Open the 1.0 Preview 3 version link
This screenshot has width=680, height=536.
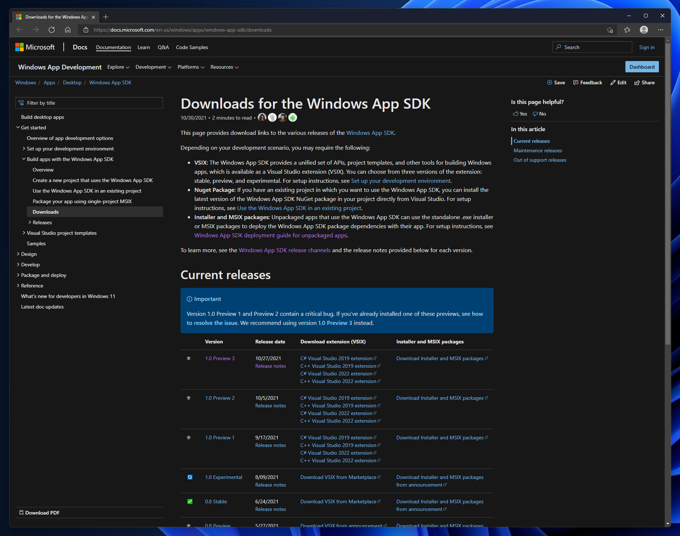[219, 358]
